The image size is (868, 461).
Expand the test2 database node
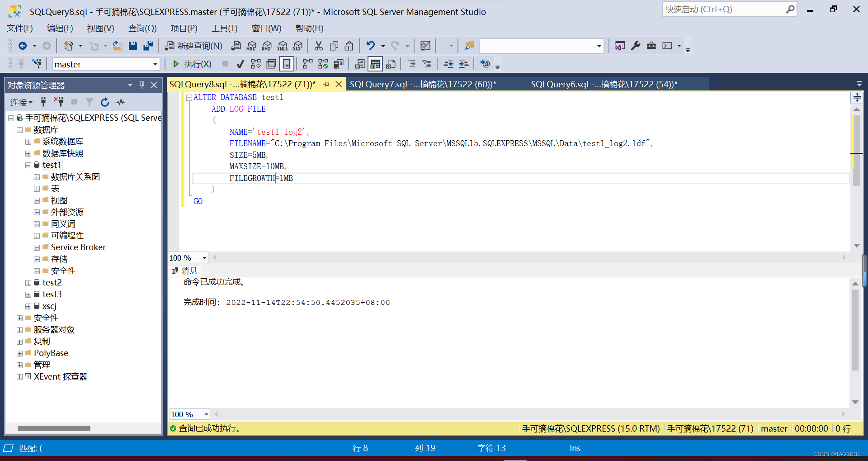28,283
